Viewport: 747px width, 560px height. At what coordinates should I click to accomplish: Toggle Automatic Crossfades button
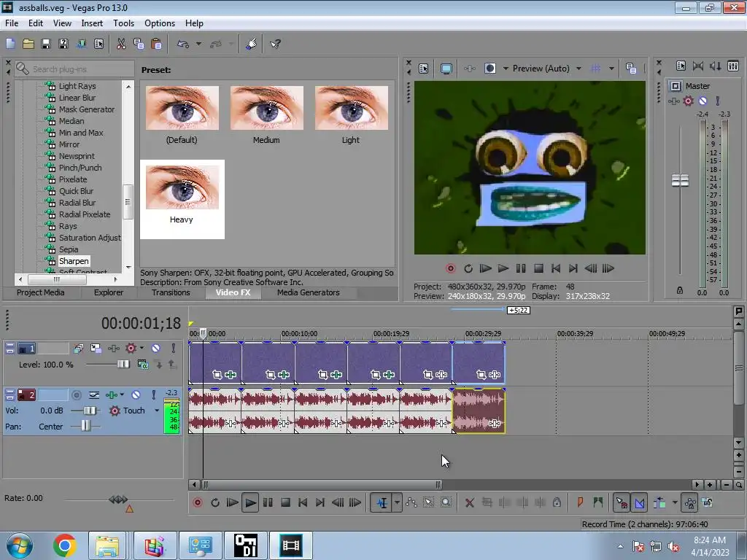pyautogui.click(x=639, y=502)
